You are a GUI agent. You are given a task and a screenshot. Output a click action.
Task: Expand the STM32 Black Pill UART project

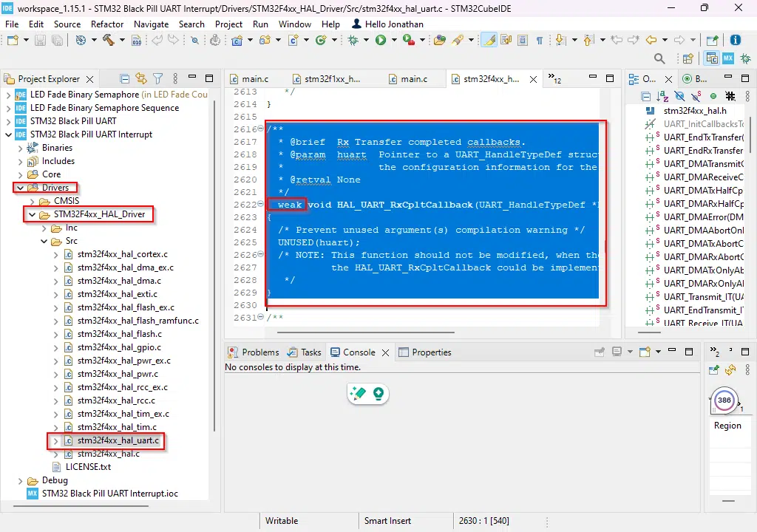[8, 121]
